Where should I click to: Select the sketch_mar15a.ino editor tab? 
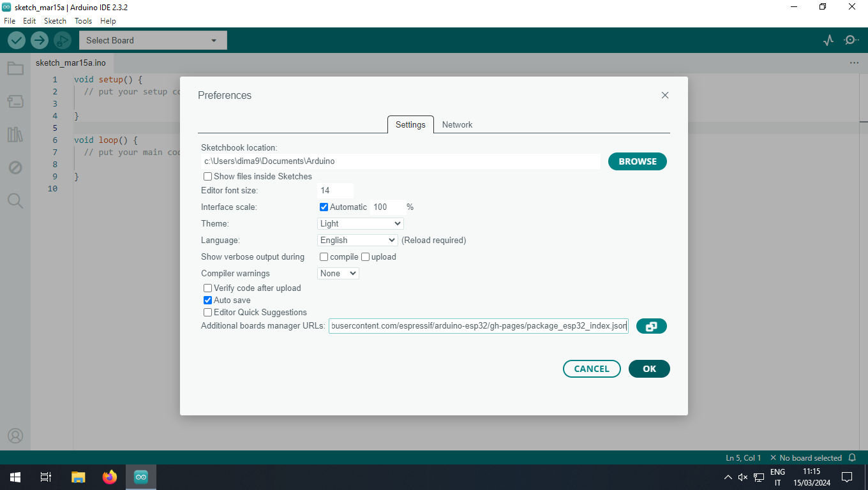pos(71,63)
